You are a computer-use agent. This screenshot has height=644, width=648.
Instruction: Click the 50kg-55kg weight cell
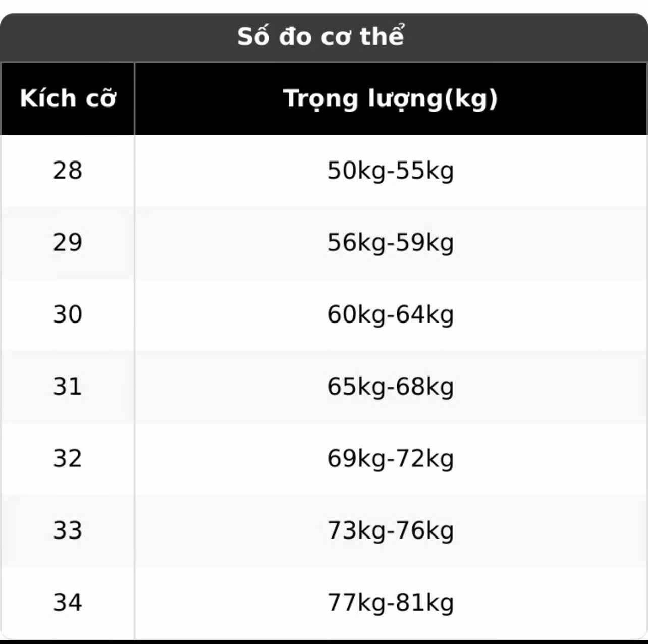pos(391,171)
